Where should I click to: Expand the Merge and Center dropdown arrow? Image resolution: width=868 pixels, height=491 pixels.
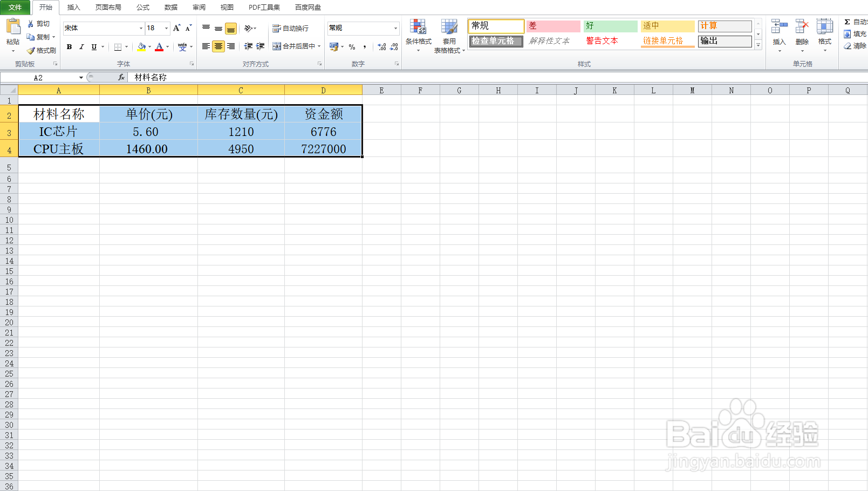click(x=319, y=46)
